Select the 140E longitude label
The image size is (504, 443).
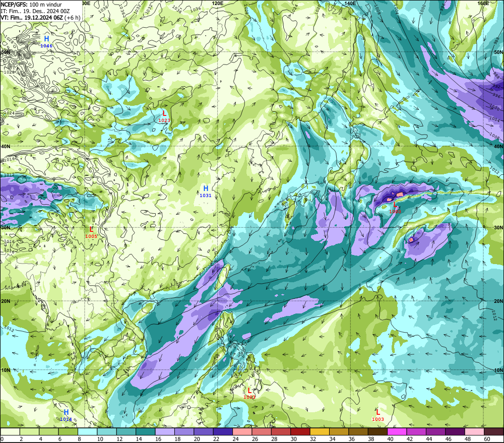click(350, 3)
